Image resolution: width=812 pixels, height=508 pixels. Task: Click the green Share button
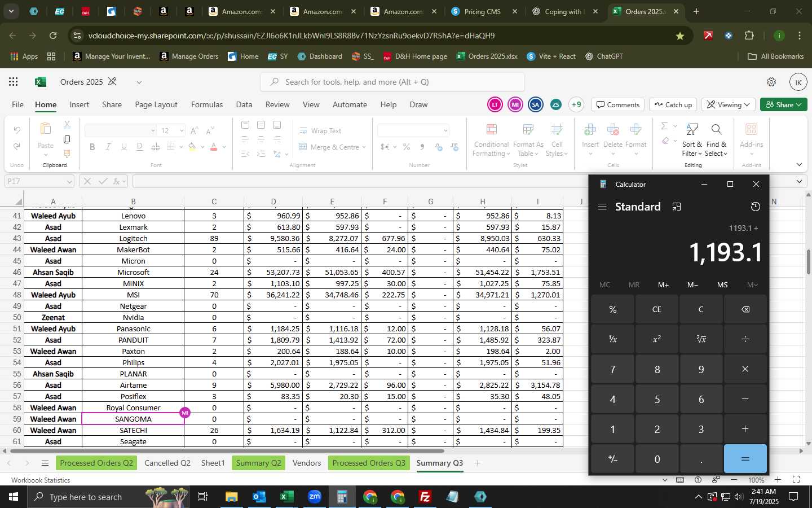pyautogui.click(x=784, y=105)
